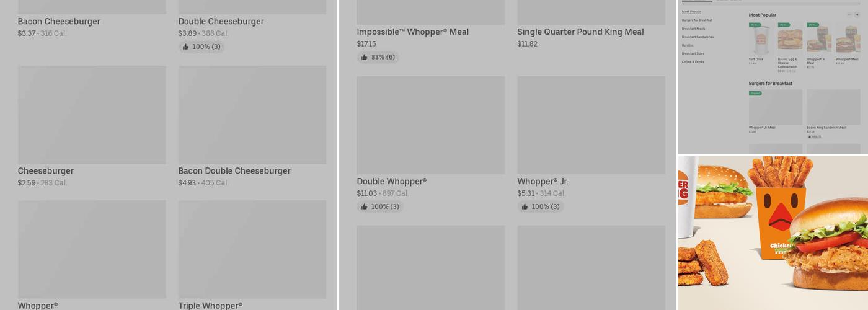Open the Burritos menu category
This screenshot has width=868, height=310.
[x=688, y=45]
